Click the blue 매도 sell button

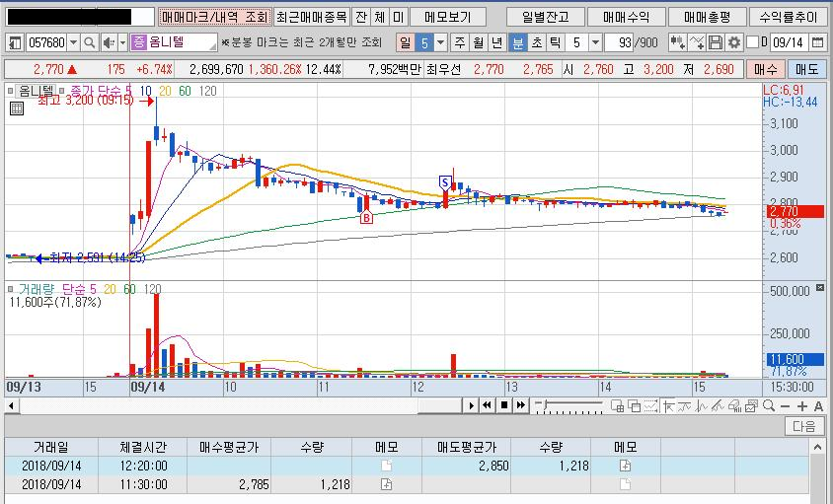(x=807, y=69)
